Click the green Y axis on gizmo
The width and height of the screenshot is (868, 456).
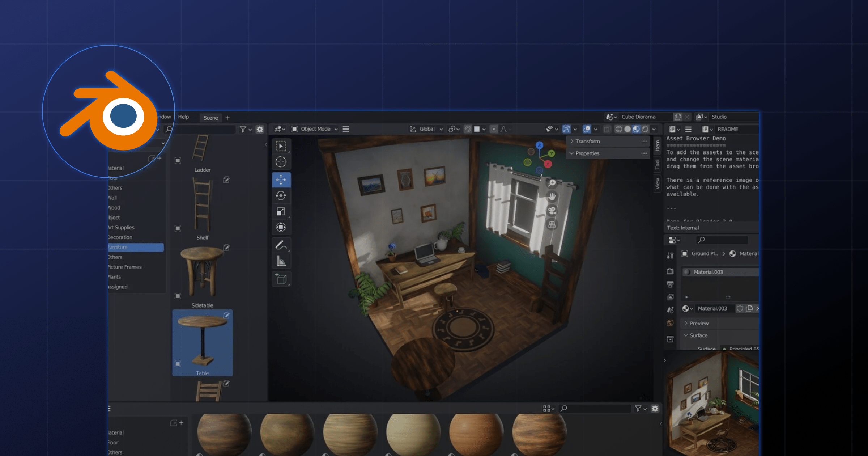click(x=552, y=153)
